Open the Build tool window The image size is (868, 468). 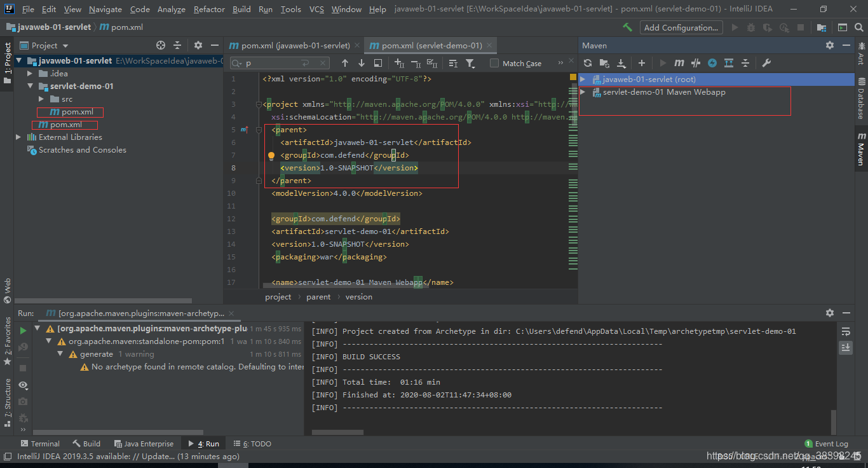(86, 444)
